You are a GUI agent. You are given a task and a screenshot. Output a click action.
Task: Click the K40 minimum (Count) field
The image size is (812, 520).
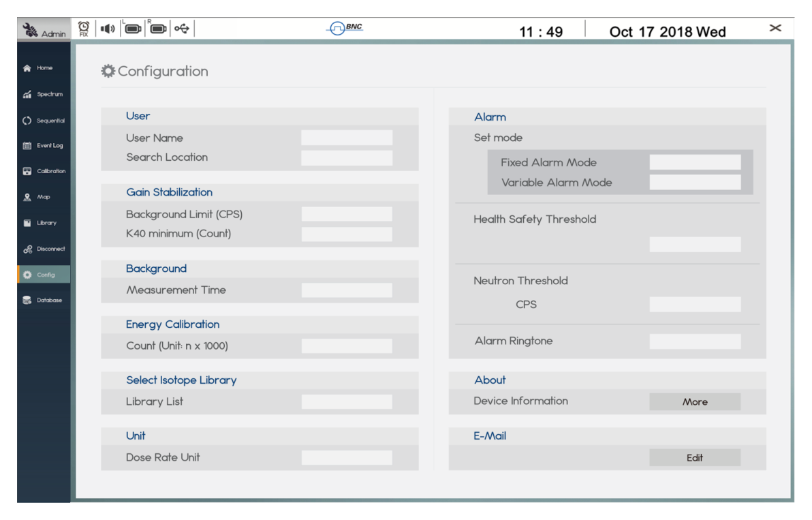[x=347, y=234]
